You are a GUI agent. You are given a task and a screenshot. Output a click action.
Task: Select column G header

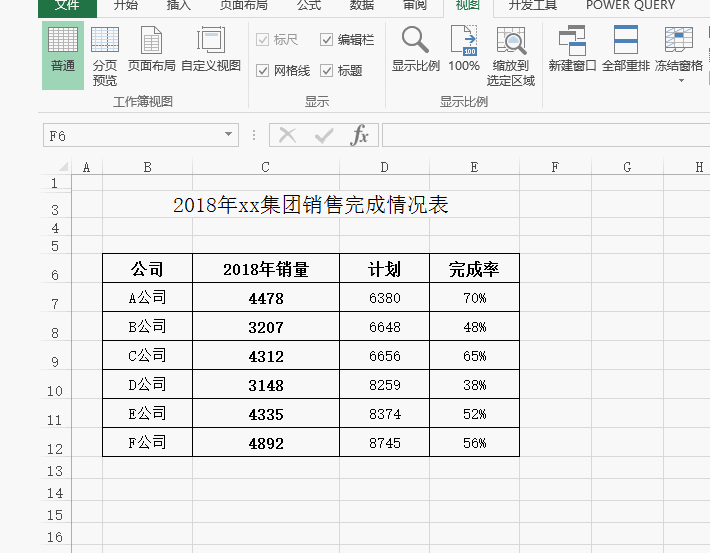click(x=627, y=167)
